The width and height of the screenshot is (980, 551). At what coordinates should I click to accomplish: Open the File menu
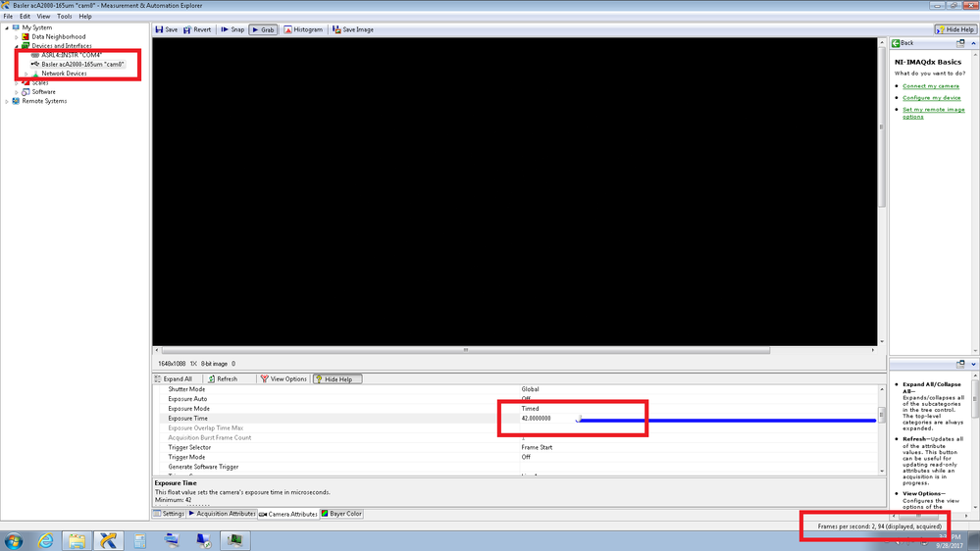(x=8, y=17)
